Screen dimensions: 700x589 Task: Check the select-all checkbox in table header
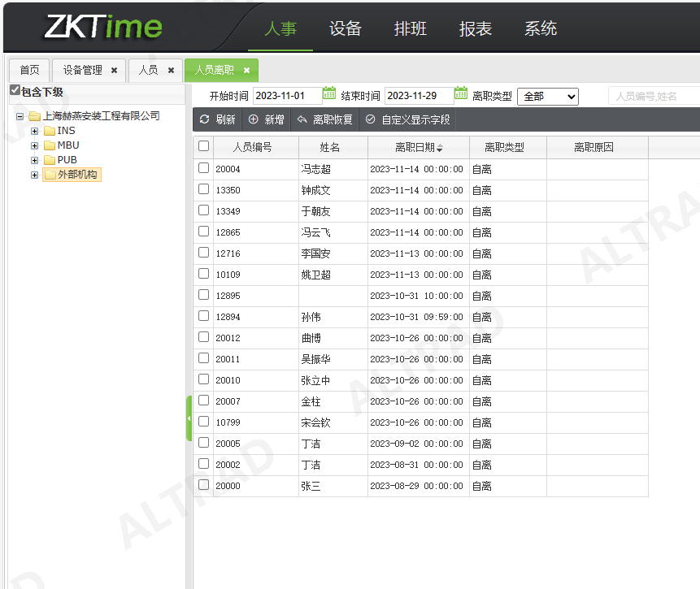click(203, 147)
